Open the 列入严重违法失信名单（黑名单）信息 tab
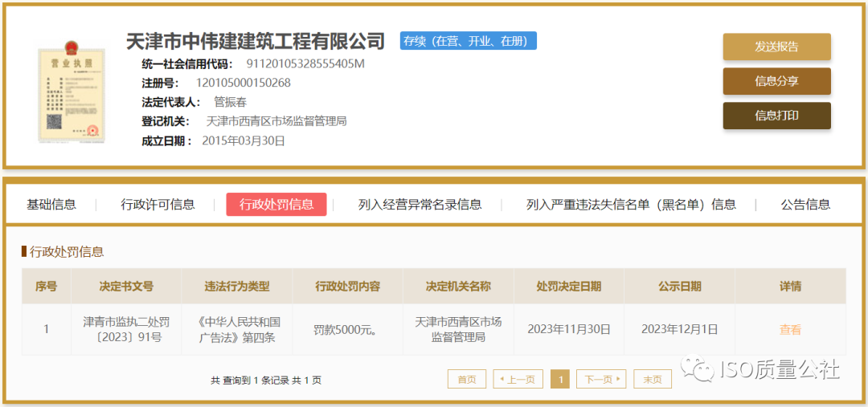 point(631,204)
